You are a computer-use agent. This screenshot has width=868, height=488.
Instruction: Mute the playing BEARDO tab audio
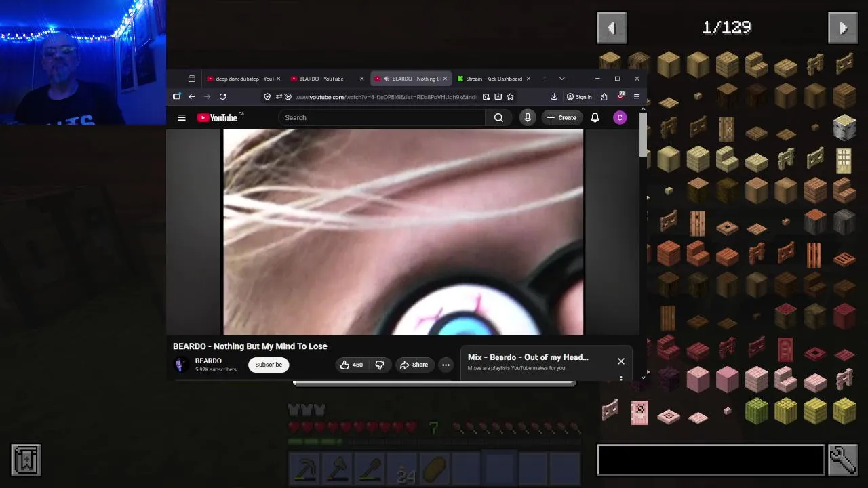pos(387,79)
